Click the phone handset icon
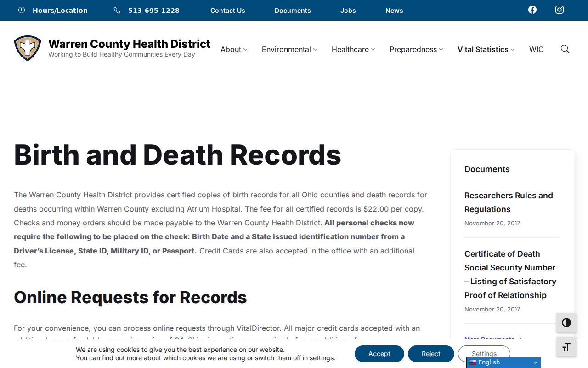This screenshot has width=588, height=368. click(x=117, y=10)
